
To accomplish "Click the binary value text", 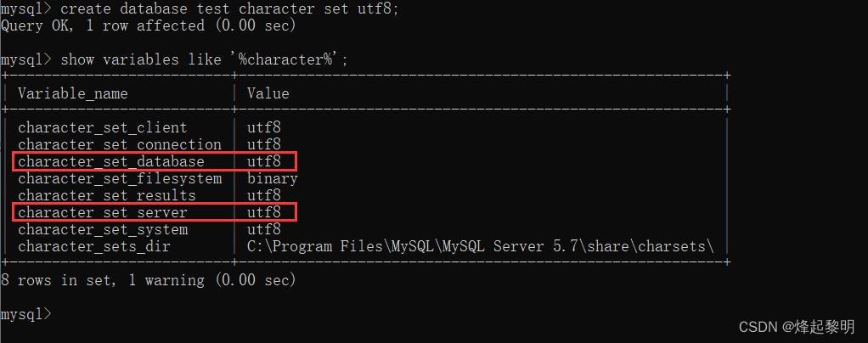I will point(273,178).
